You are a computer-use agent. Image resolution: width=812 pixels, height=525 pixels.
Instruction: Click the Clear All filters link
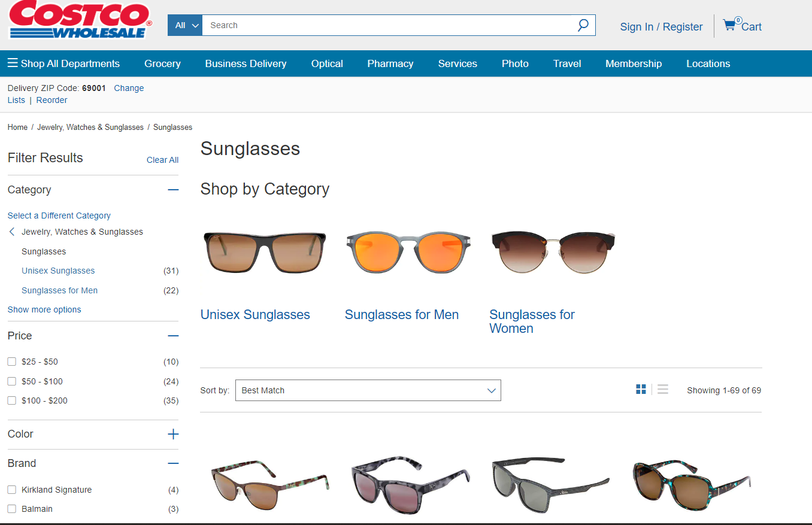pyautogui.click(x=162, y=160)
